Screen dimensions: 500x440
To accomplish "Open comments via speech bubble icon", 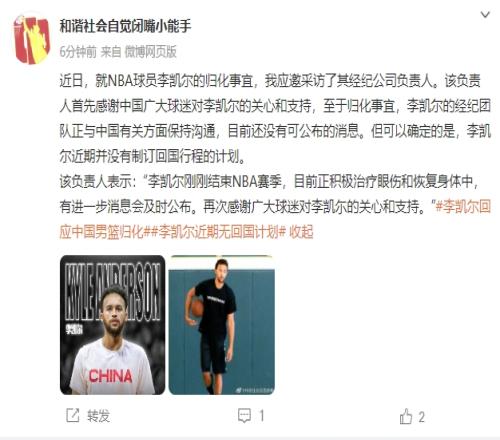I will 244,416.
